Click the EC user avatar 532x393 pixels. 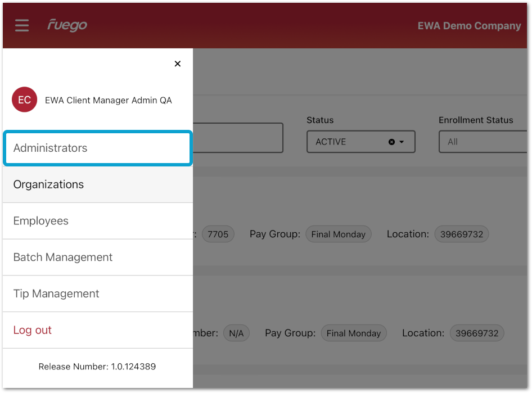point(24,100)
